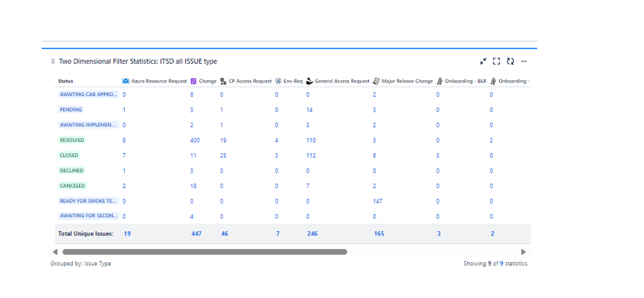Click the Onboarding - BLR icon
644x298 pixels.
coord(440,81)
